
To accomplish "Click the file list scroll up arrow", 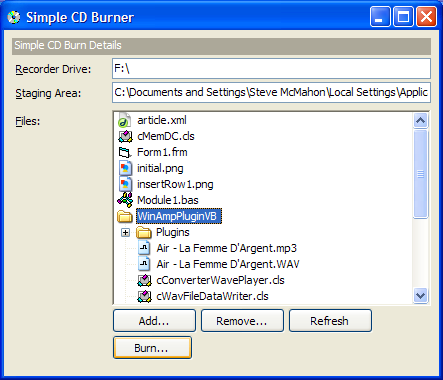I will pyautogui.click(x=420, y=120).
